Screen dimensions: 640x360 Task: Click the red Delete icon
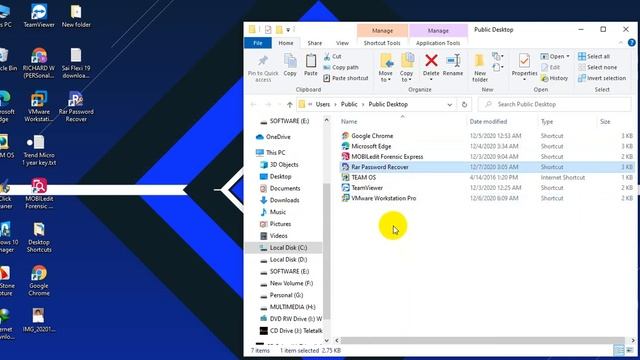(x=431, y=61)
